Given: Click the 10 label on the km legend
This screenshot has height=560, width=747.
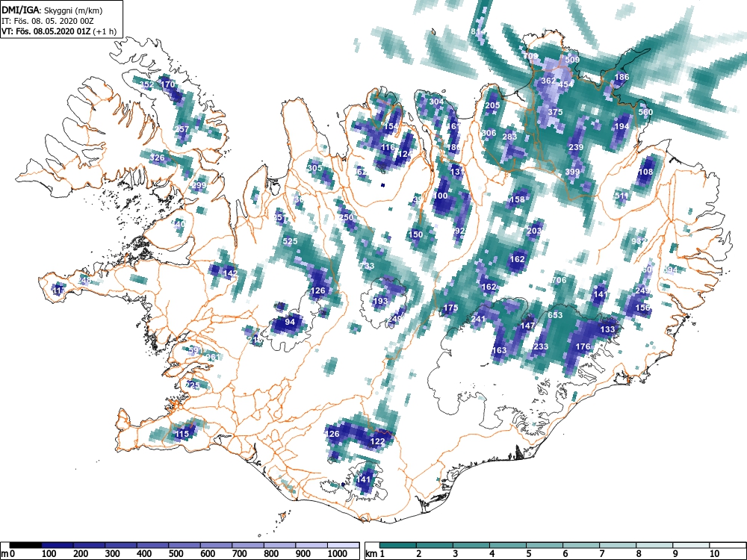Looking at the screenshot, I should pyautogui.click(x=713, y=554).
